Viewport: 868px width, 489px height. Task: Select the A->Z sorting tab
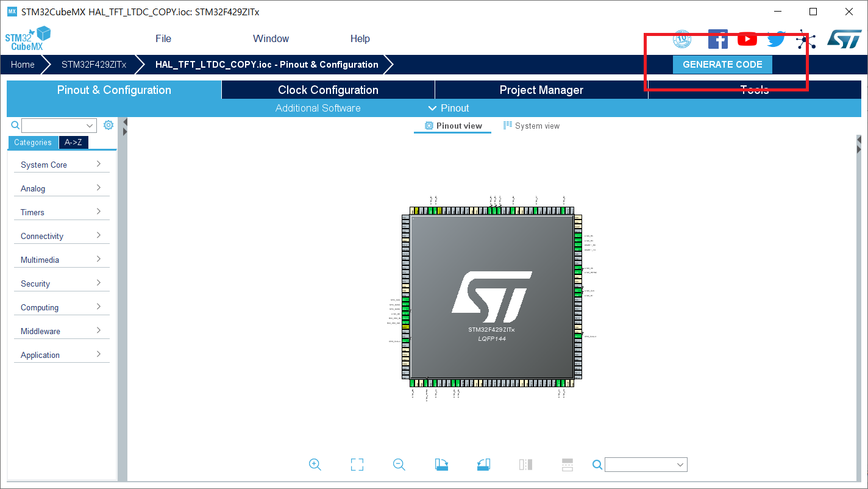click(73, 142)
